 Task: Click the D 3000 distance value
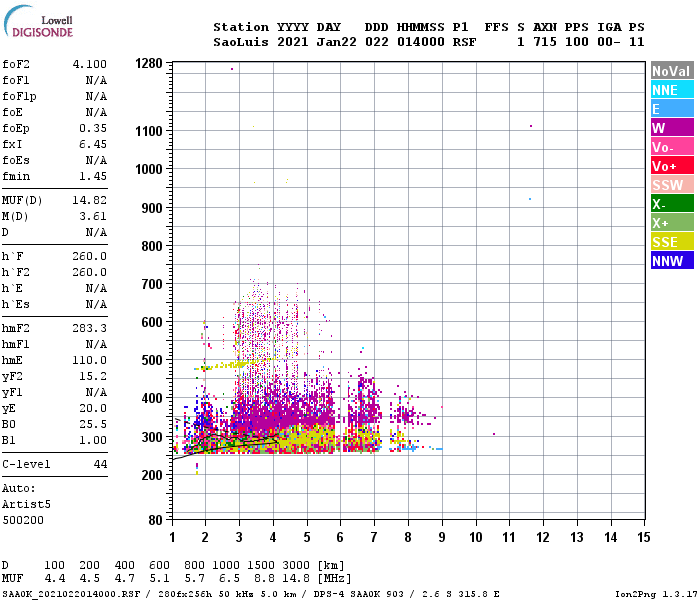tap(296, 565)
